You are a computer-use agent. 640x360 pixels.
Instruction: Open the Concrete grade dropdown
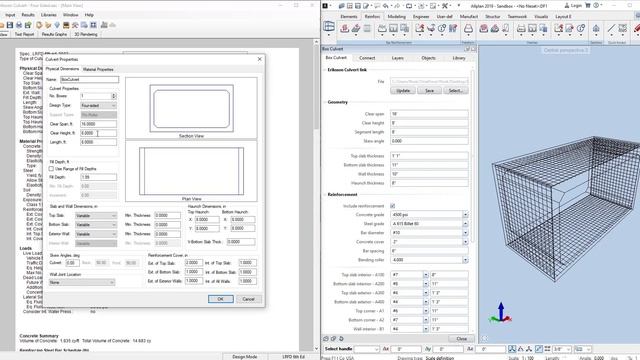pyautogui.click(x=465, y=215)
